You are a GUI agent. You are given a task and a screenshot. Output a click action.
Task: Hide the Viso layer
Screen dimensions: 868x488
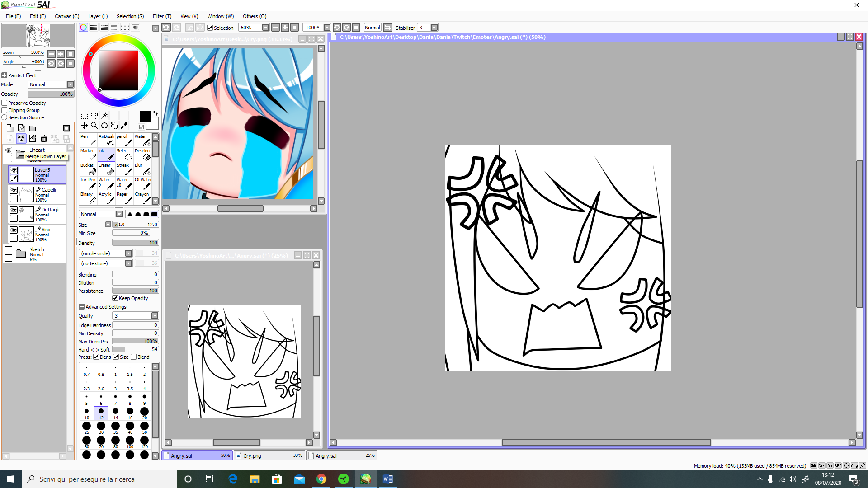coord(14,230)
